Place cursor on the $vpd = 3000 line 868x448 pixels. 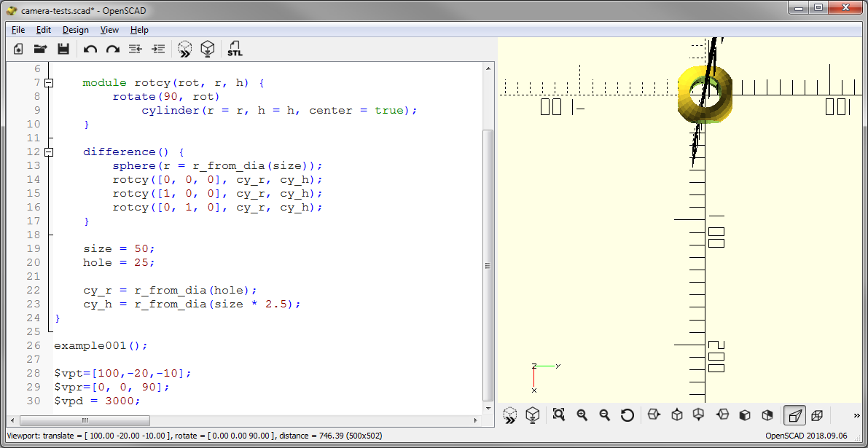pyautogui.click(x=96, y=401)
